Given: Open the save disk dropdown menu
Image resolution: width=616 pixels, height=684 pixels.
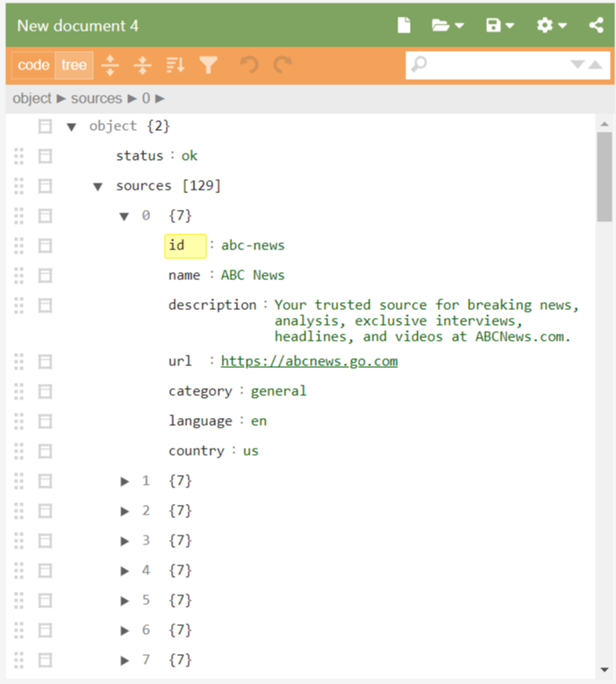Looking at the screenshot, I should point(500,25).
